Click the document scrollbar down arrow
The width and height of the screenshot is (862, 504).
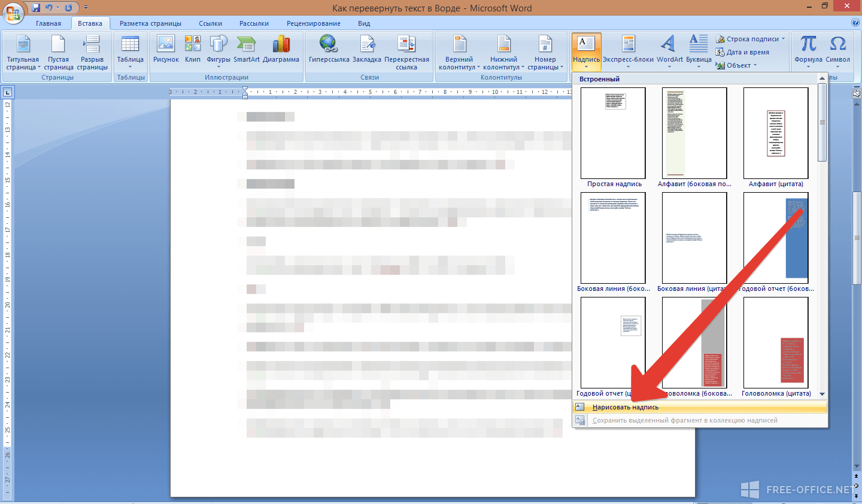point(857,466)
